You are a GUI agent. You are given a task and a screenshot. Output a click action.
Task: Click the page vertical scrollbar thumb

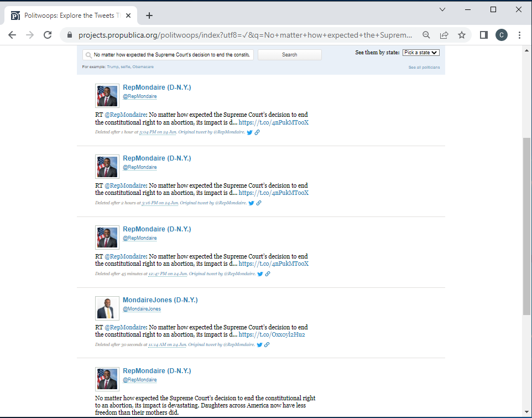click(x=526, y=226)
